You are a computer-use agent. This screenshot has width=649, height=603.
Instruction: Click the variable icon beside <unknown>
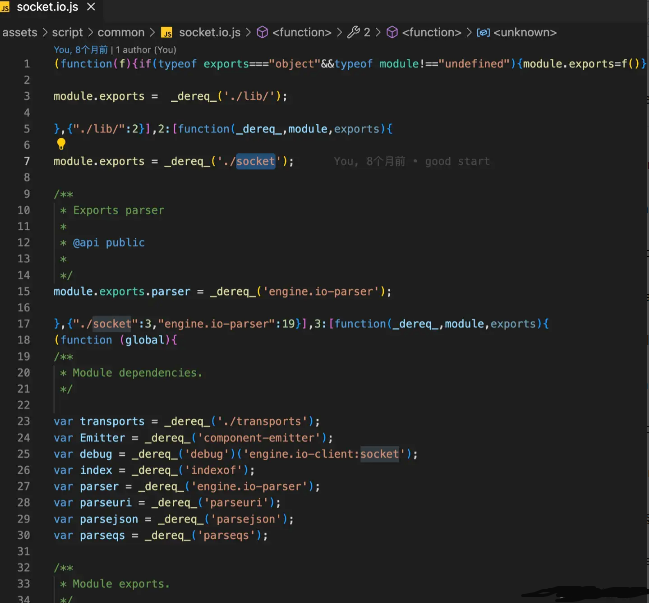click(483, 32)
